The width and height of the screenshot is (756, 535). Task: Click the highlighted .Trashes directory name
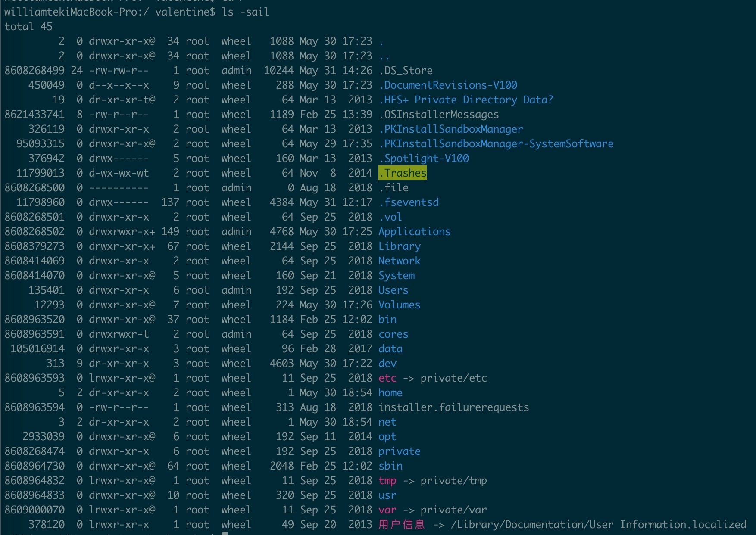pos(403,173)
